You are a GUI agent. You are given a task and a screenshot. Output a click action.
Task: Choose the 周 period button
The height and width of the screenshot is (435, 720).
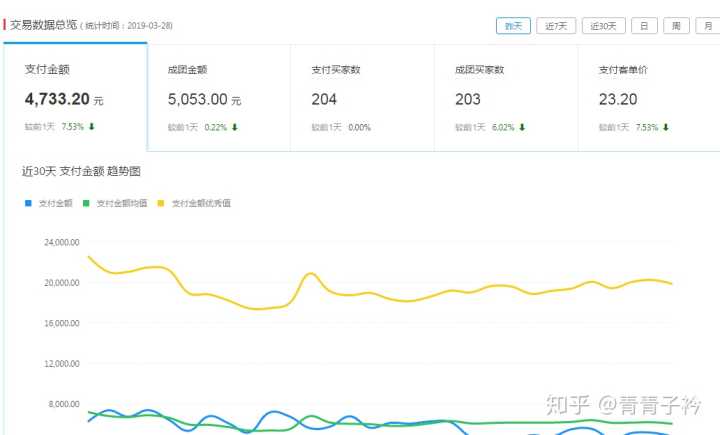coord(676,26)
